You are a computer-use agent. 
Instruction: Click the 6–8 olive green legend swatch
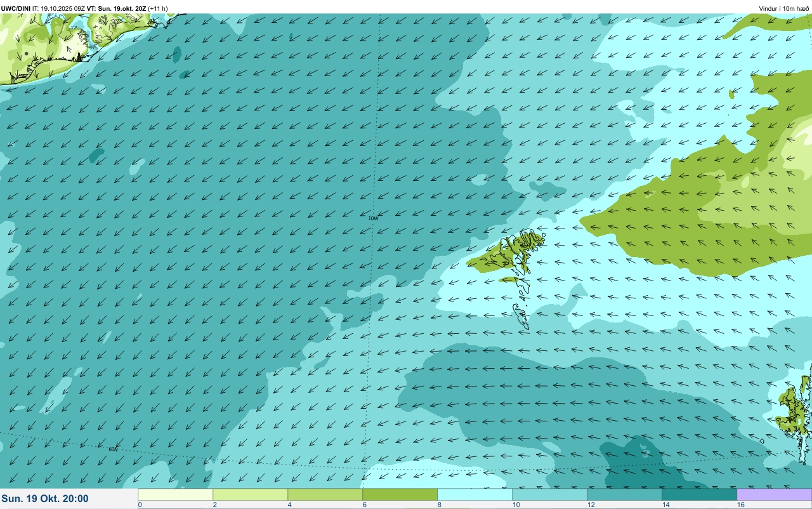[x=400, y=494]
